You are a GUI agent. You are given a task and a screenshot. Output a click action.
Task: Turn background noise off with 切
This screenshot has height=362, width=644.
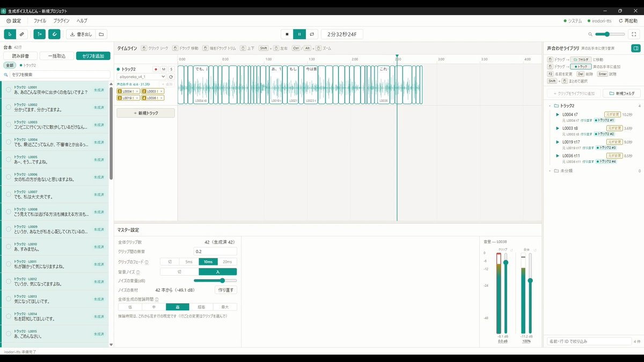[x=179, y=272]
